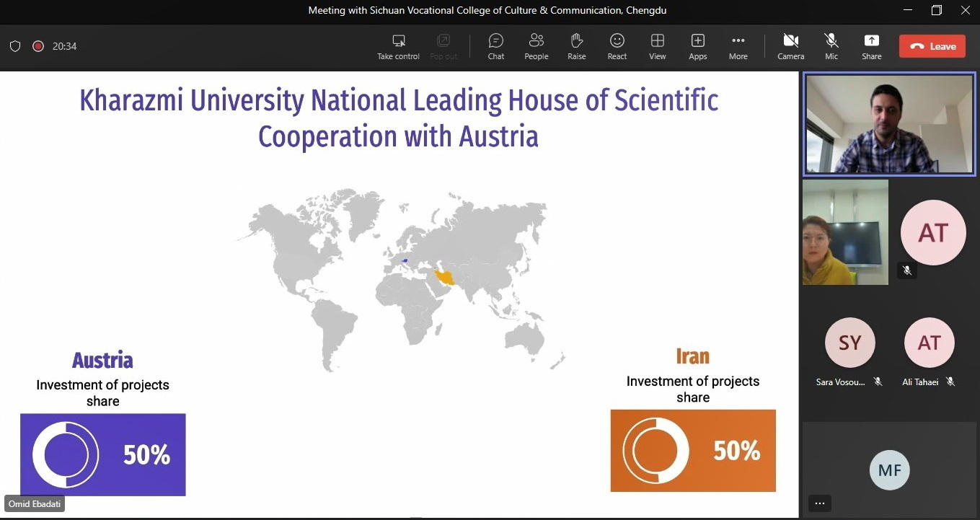Open the React emoji menu
The image size is (980, 520).
point(617,46)
